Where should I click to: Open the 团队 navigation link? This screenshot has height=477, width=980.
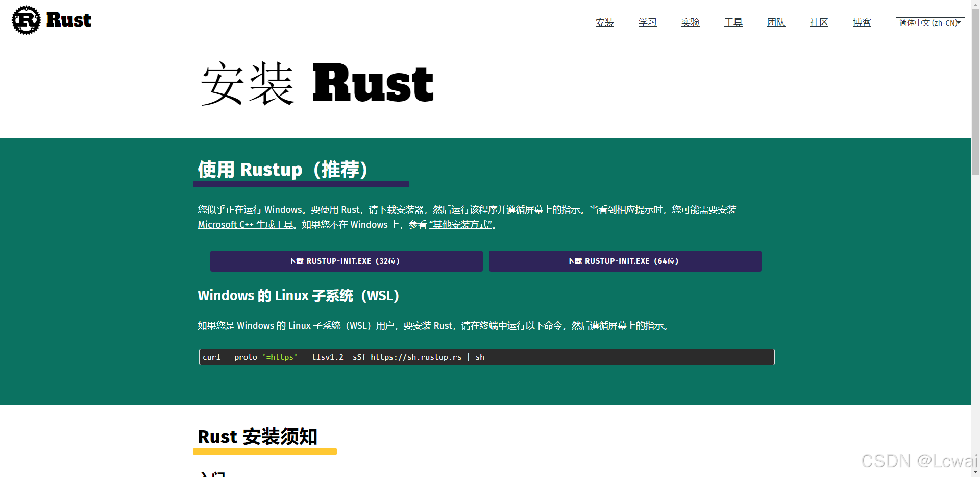[x=776, y=22]
